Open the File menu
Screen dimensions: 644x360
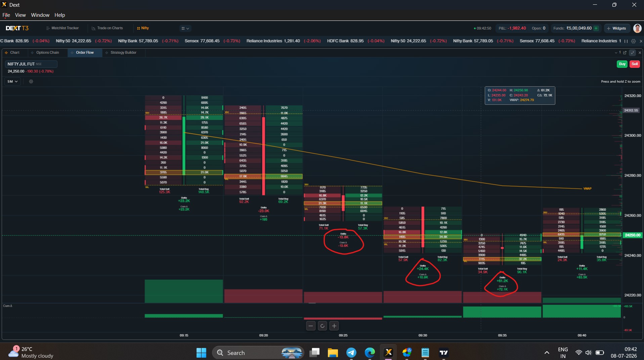click(x=6, y=15)
